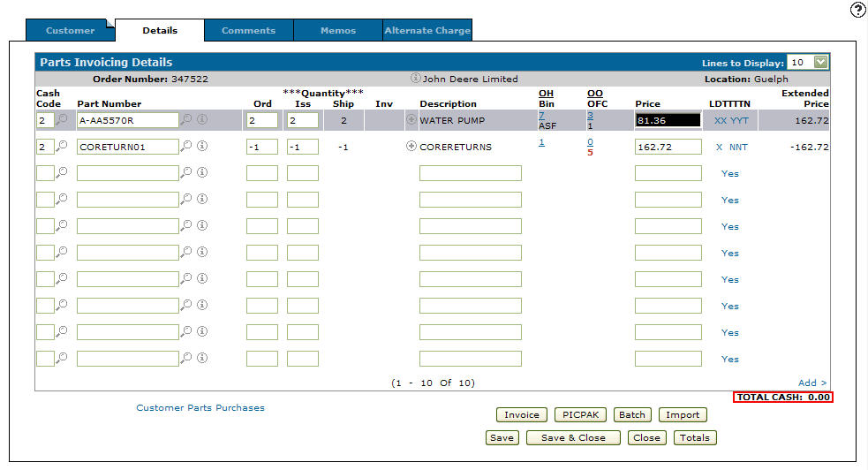Open part search icon on third row
Screen dimensions: 868x470
[186, 173]
